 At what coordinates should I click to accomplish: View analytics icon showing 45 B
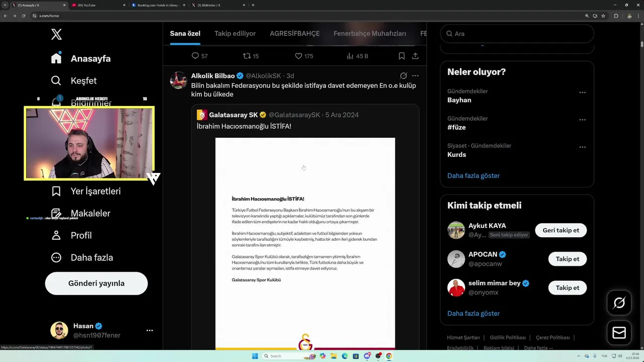[350, 56]
